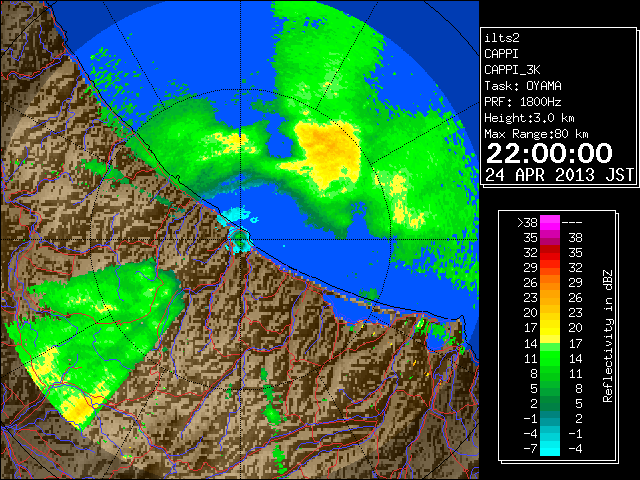Click the 'CAPPI_3K' product label
Screen dimensions: 640x480
pyautogui.click(x=512, y=70)
